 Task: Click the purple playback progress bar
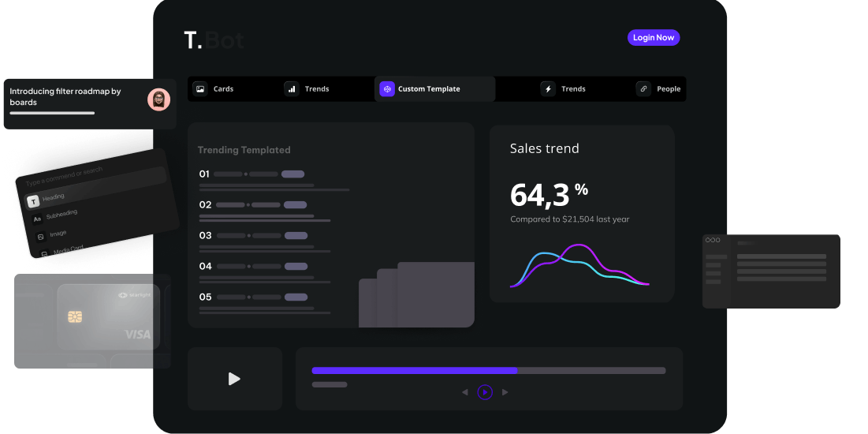(414, 370)
